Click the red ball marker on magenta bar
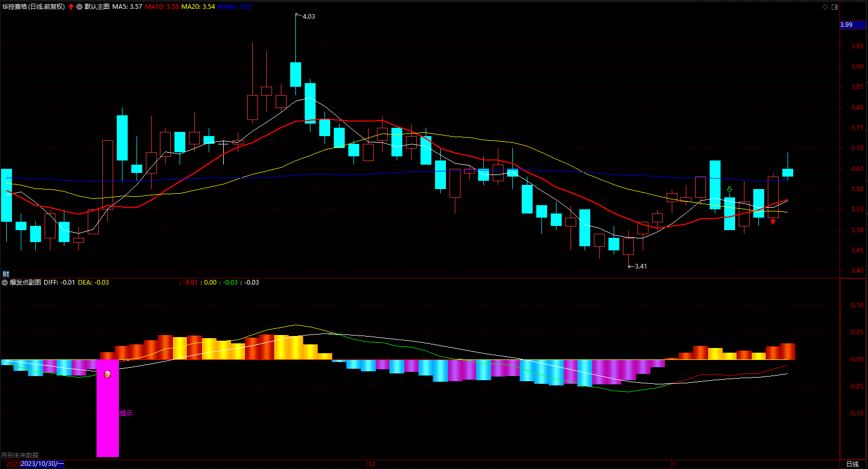Image resolution: width=868 pixels, height=469 pixels. pyautogui.click(x=107, y=374)
